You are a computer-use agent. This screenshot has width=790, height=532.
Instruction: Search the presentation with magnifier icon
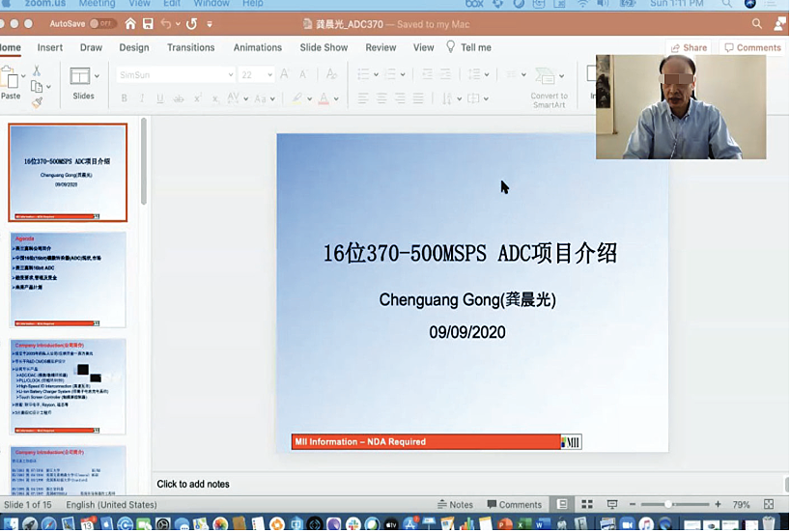coord(757,24)
